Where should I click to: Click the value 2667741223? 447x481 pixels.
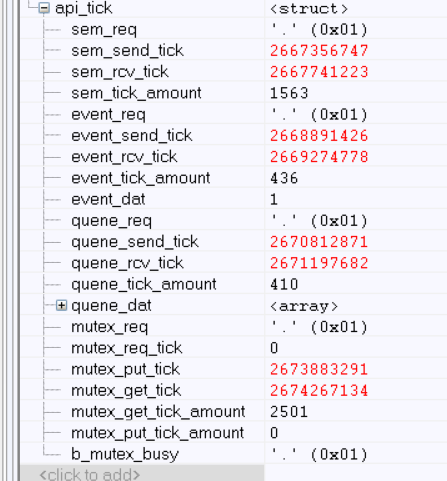tap(319, 72)
